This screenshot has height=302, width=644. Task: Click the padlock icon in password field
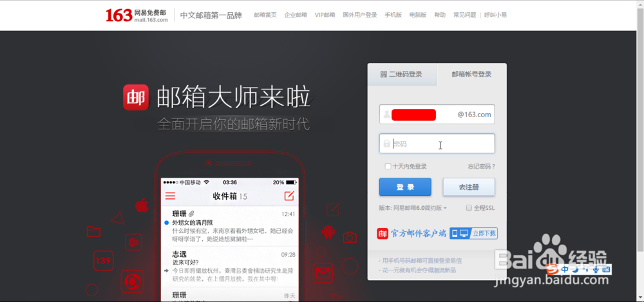[386, 144]
